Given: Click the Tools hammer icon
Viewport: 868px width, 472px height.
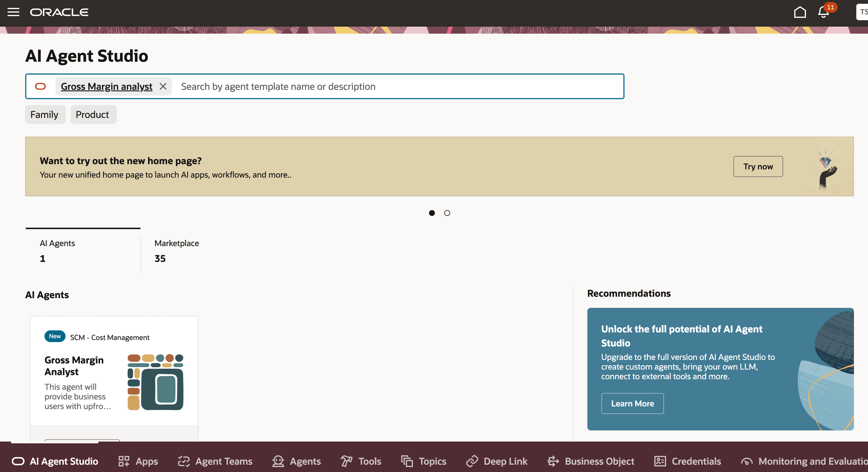Looking at the screenshot, I should [346, 461].
